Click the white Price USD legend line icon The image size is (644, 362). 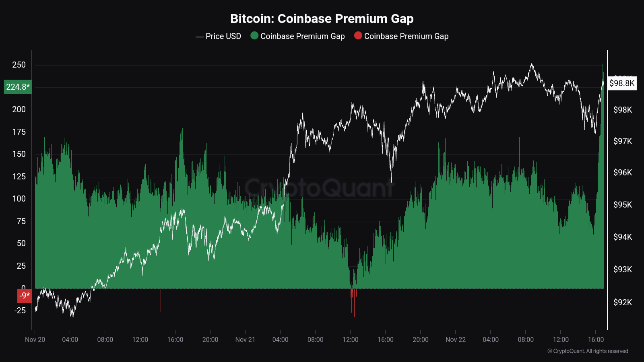click(199, 37)
